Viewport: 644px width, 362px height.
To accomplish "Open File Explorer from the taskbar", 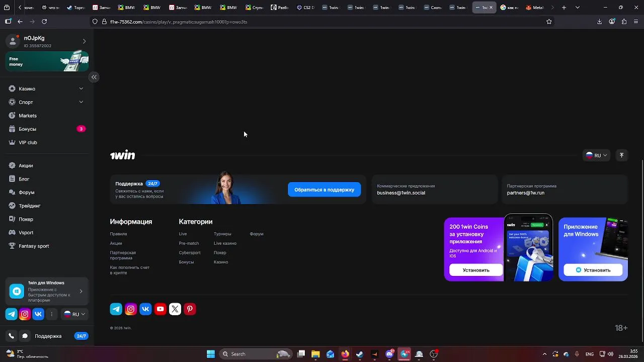I will tap(315, 354).
